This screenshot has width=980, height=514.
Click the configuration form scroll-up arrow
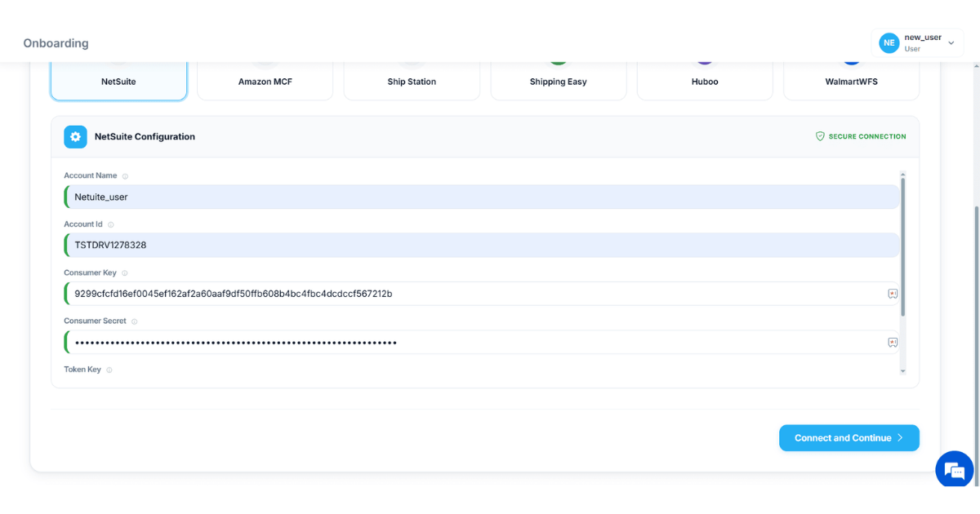pos(902,174)
